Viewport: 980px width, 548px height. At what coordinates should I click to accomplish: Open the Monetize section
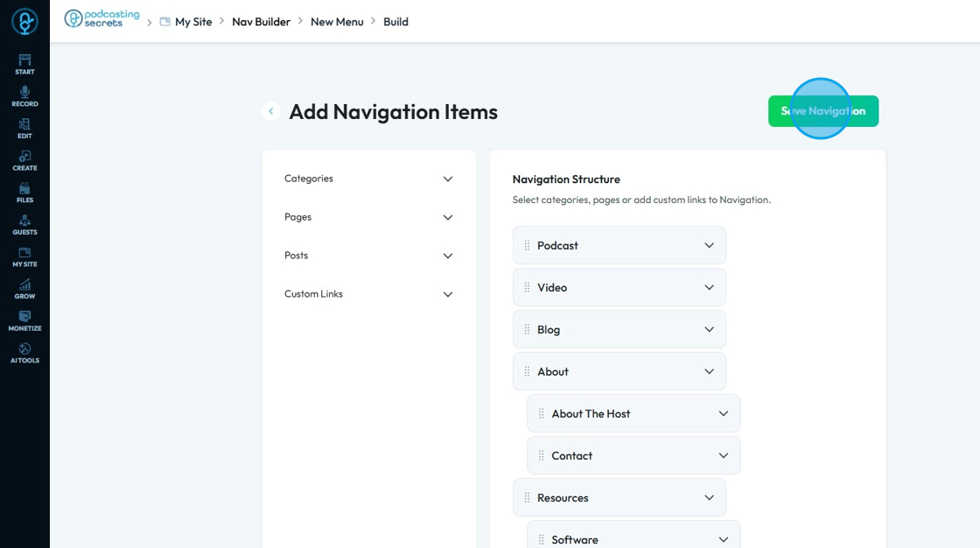tap(24, 320)
